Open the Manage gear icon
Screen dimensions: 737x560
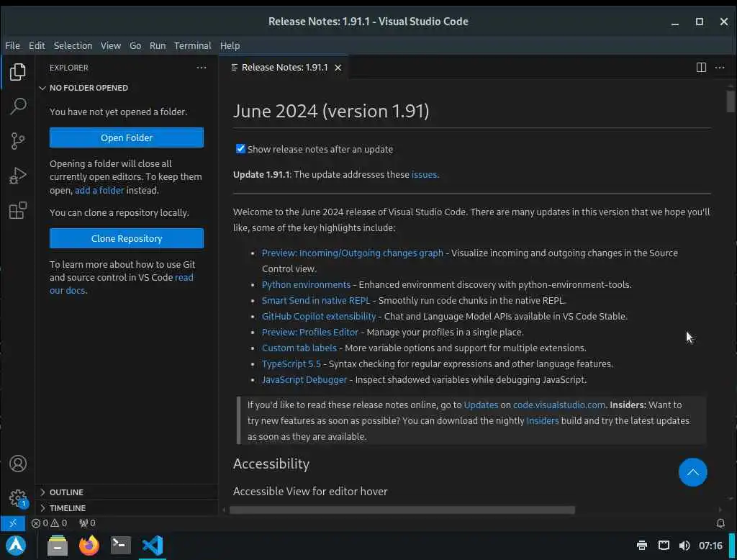[x=17, y=498]
